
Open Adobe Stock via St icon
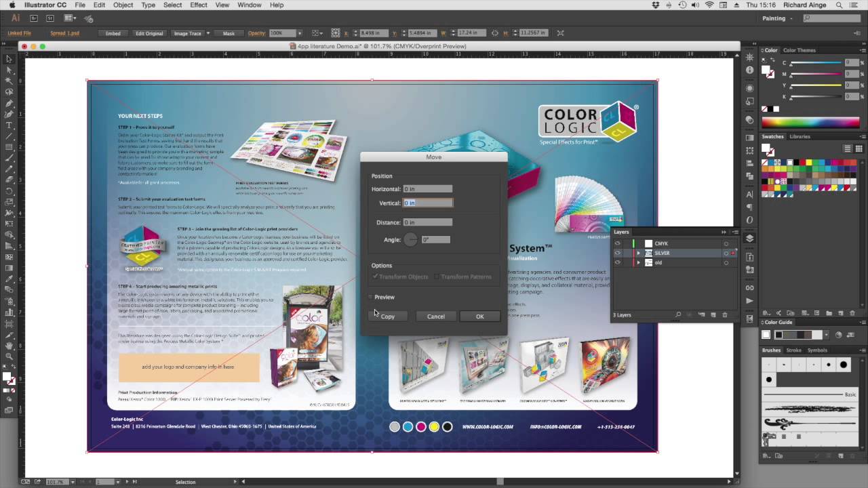(x=50, y=18)
